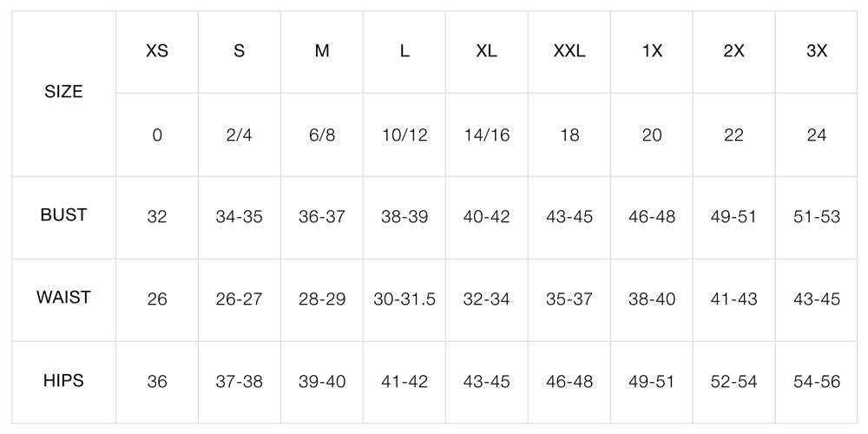Select the WAIST row label

click(63, 298)
